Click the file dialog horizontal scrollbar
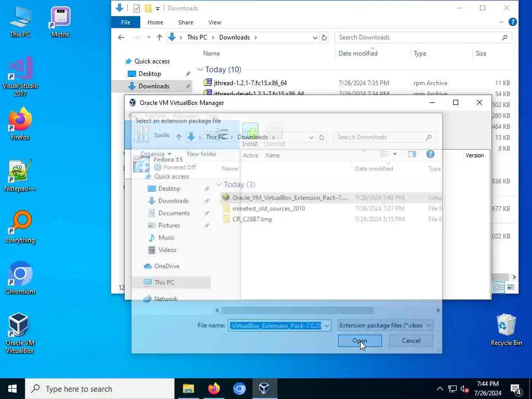The height and width of the screenshot is (399, 532). (x=297, y=311)
